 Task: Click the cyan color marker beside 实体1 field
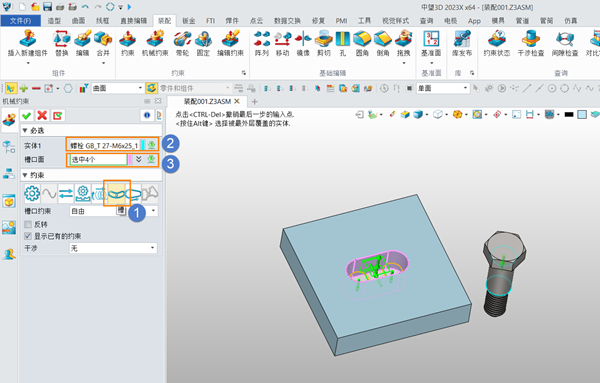[143, 145]
